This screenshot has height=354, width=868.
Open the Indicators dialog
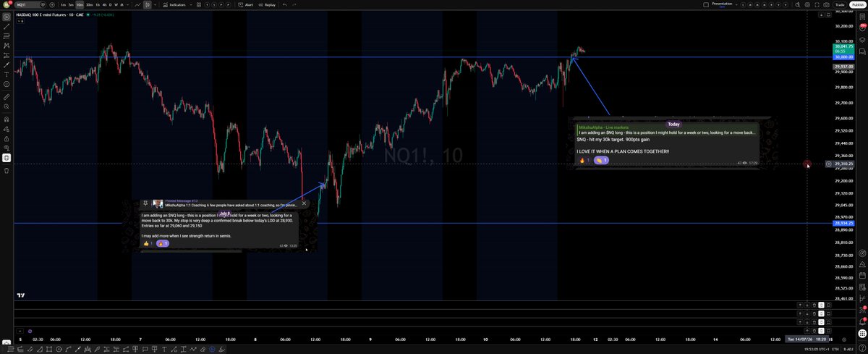click(x=176, y=4)
